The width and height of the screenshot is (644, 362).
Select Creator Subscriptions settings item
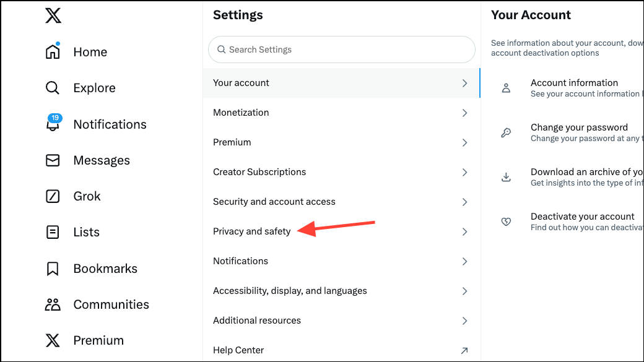tap(259, 172)
